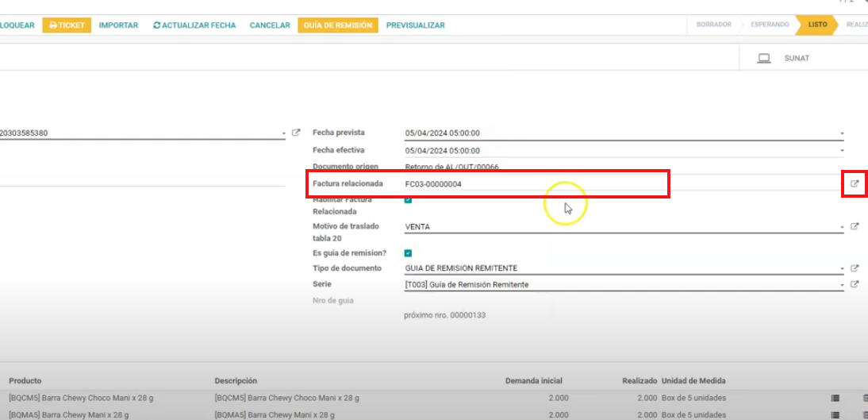Viewport: 868px width, 420px height.
Task: Expand the Motivo de traslado dropdown
Action: (x=841, y=227)
